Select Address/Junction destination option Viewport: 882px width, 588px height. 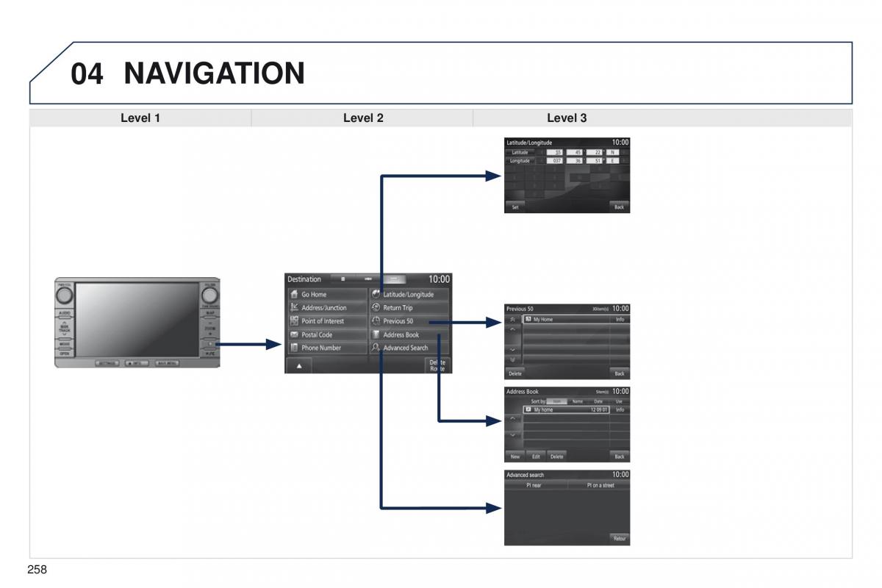327,308
